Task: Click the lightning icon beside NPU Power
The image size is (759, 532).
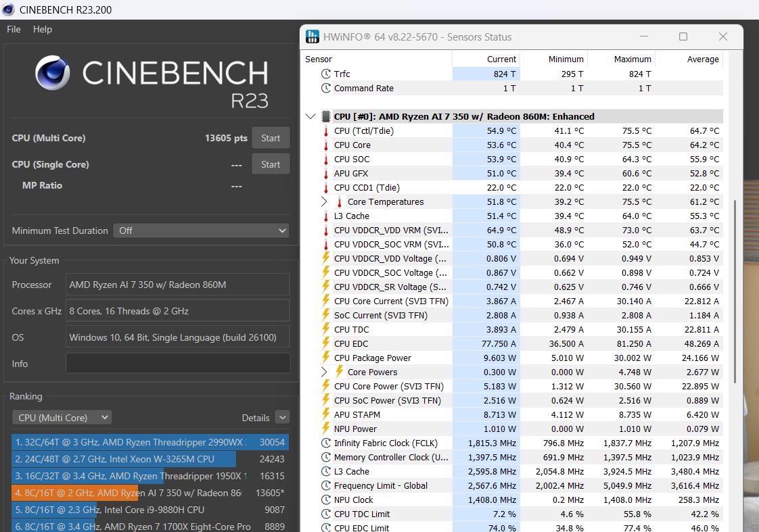Action: point(326,429)
